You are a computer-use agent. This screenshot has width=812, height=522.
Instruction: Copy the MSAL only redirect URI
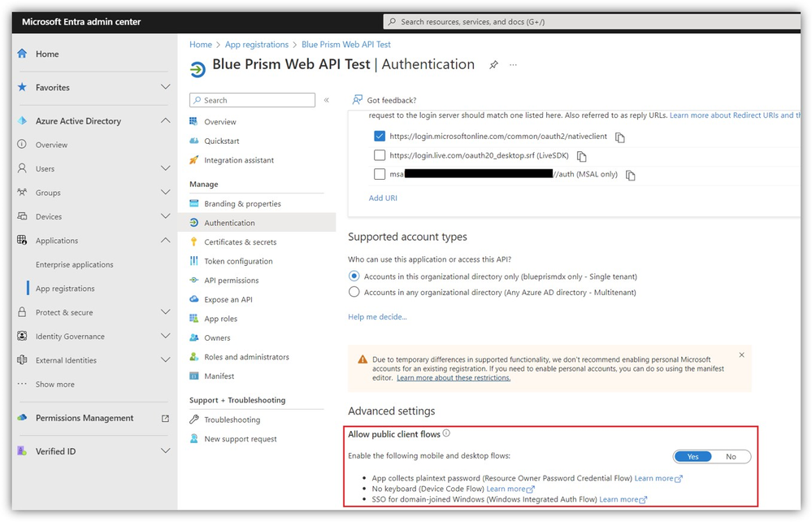(x=630, y=176)
